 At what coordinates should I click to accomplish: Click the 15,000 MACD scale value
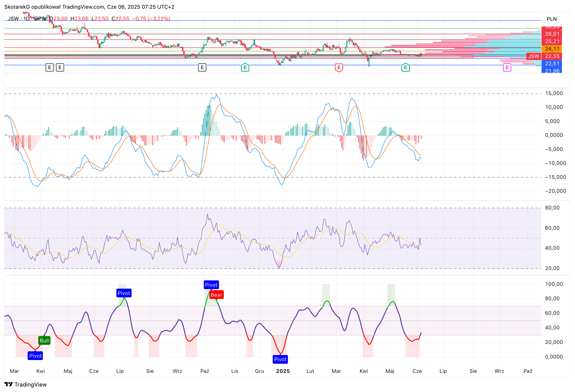click(554, 93)
